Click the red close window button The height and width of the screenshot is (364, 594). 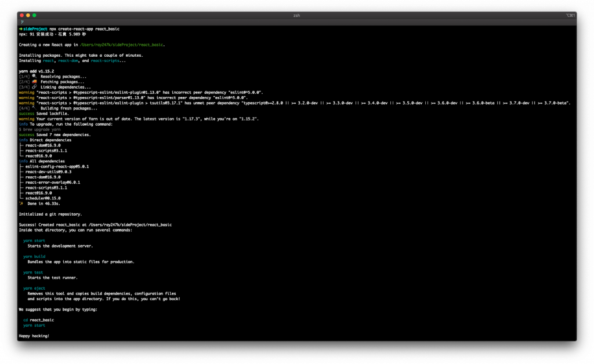point(22,16)
